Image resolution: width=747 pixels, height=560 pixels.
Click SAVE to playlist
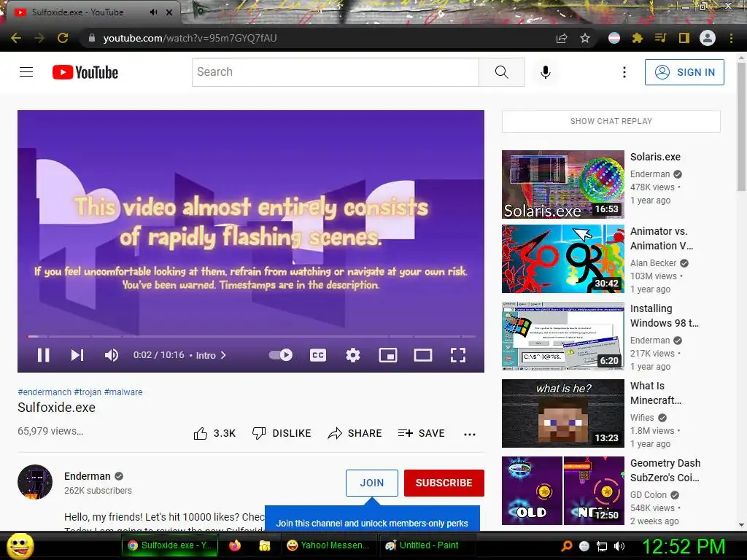point(421,433)
